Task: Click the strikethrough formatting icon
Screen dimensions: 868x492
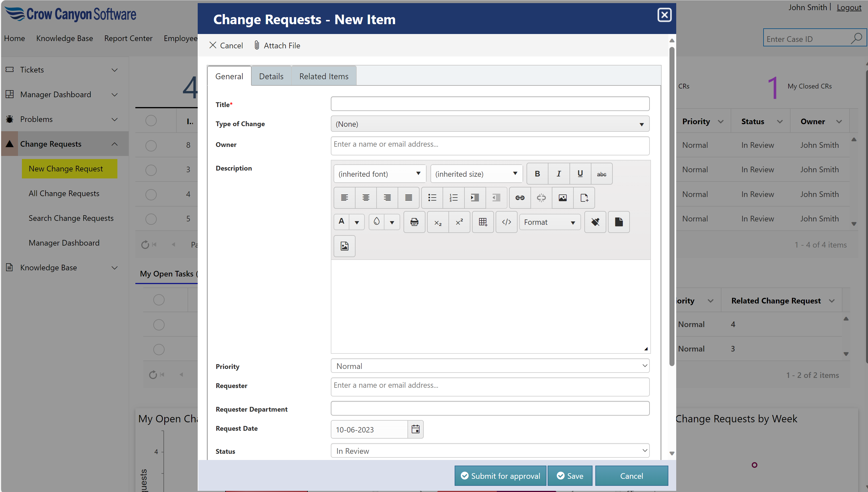Action: [601, 174]
